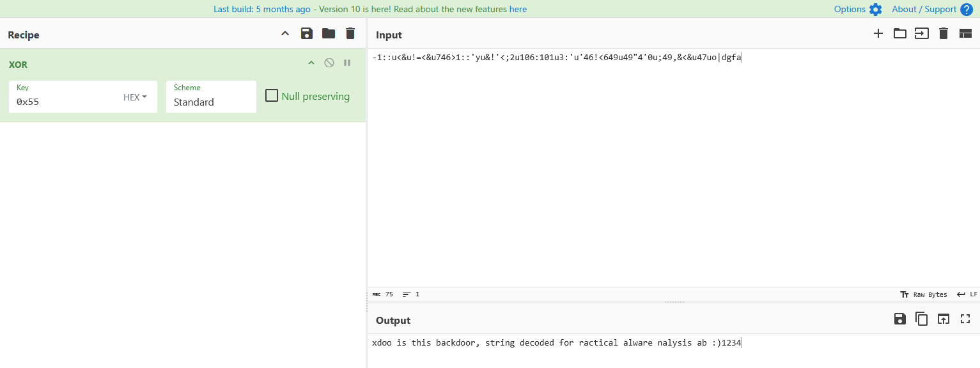
Task: Open folder as input
Action: pyautogui.click(x=900, y=34)
